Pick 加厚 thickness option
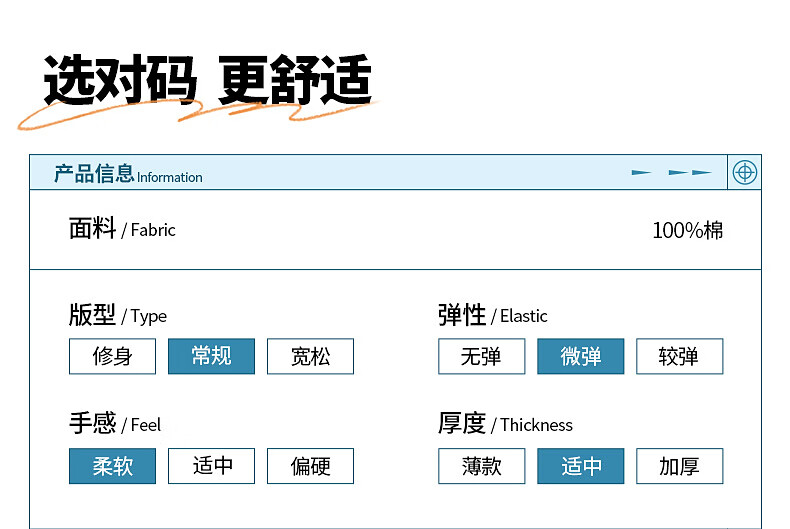790x529 pixels. (680, 466)
